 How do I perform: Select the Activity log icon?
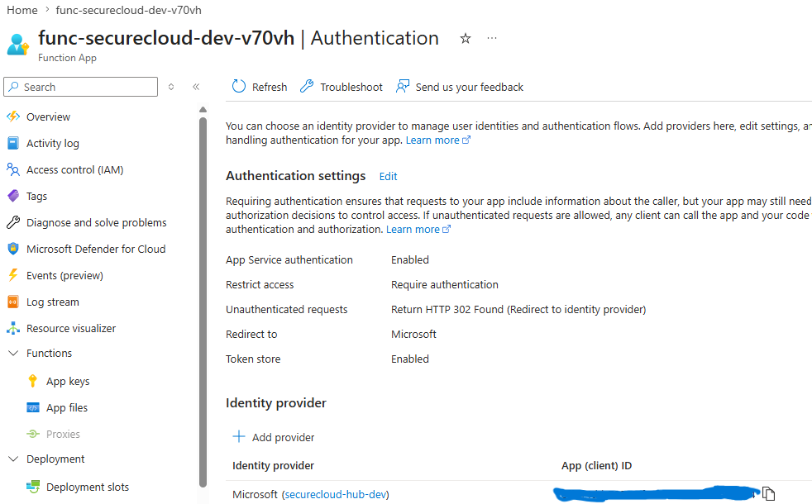12,143
